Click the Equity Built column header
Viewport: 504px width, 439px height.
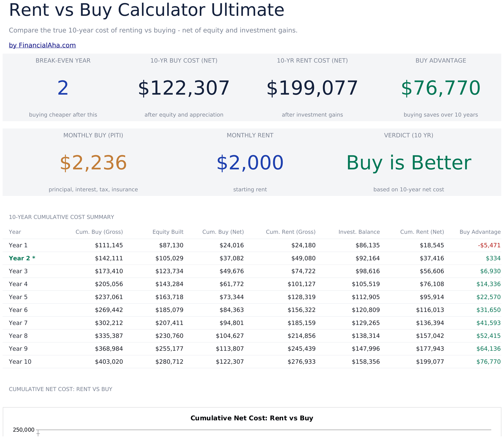pos(168,232)
